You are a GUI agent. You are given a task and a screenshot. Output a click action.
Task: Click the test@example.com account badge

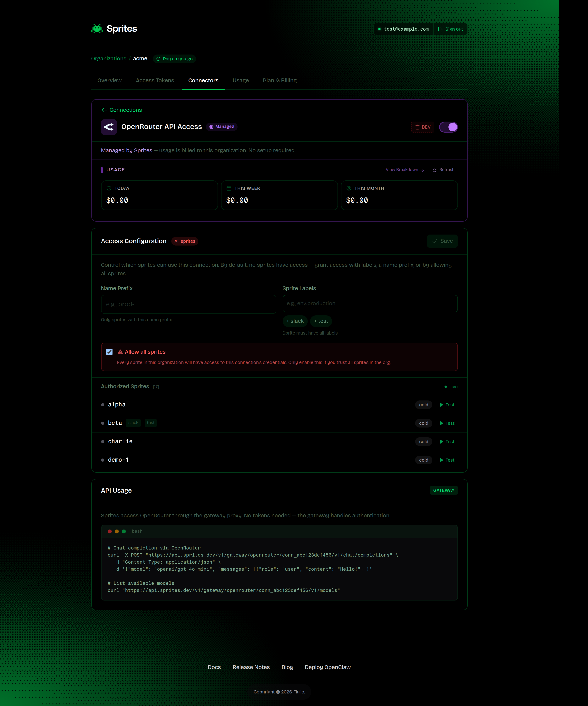(x=403, y=29)
